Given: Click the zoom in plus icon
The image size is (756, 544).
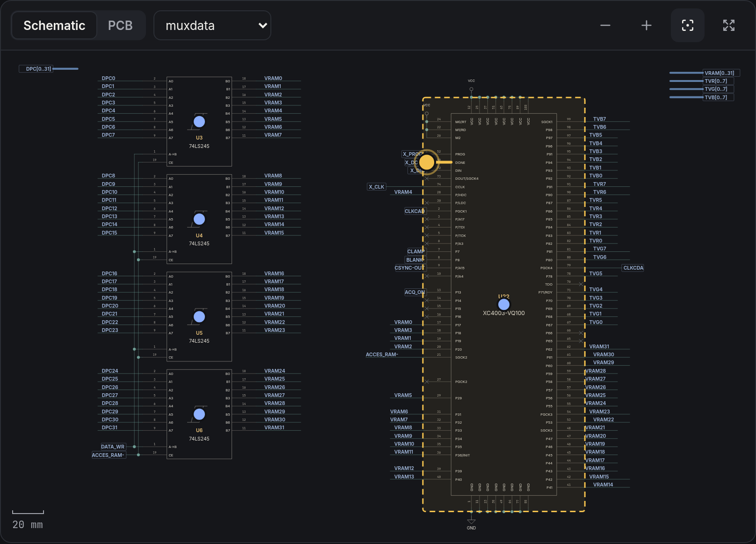Looking at the screenshot, I should click(x=647, y=25).
